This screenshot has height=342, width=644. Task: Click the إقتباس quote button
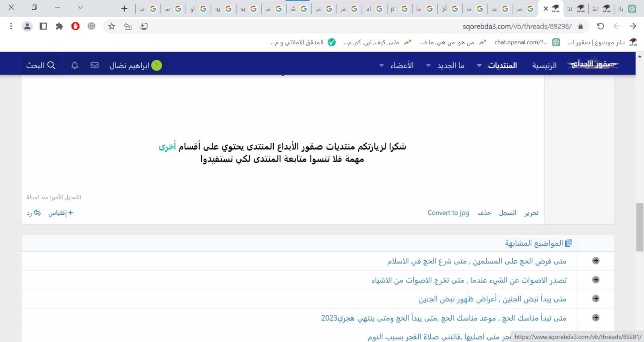click(x=61, y=213)
